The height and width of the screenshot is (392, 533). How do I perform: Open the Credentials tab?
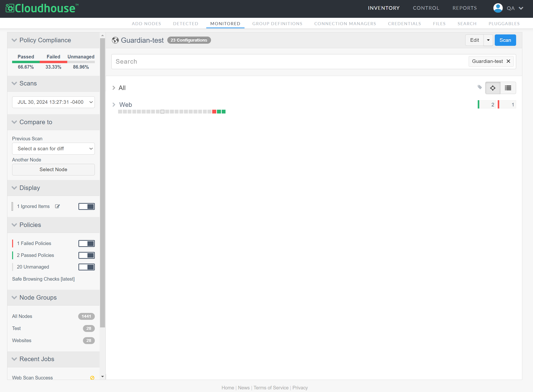coord(404,24)
